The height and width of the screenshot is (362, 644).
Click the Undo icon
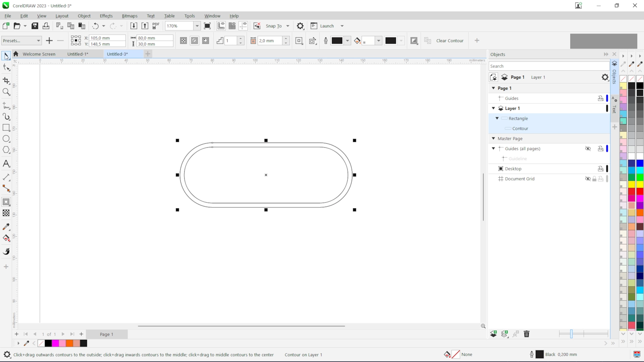tap(96, 26)
